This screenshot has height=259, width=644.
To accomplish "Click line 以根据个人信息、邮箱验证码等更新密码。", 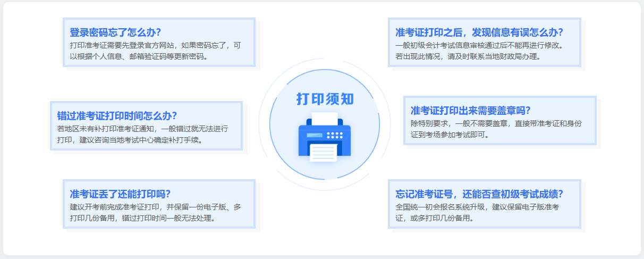I will 139,56.
